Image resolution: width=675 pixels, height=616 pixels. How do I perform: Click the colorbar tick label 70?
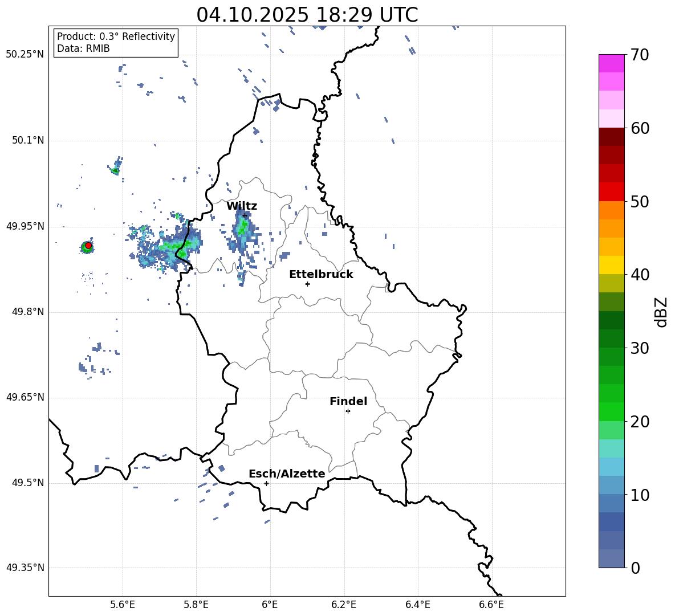[x=640, y=55]
